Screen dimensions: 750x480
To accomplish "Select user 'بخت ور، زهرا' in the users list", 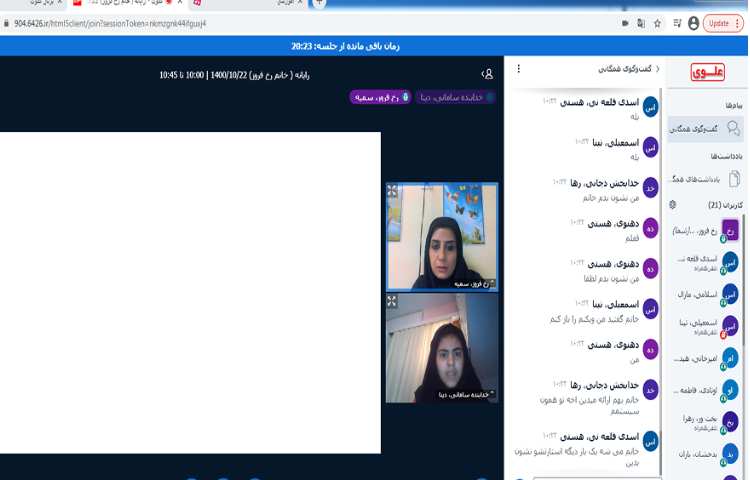I will click(706, 422).
